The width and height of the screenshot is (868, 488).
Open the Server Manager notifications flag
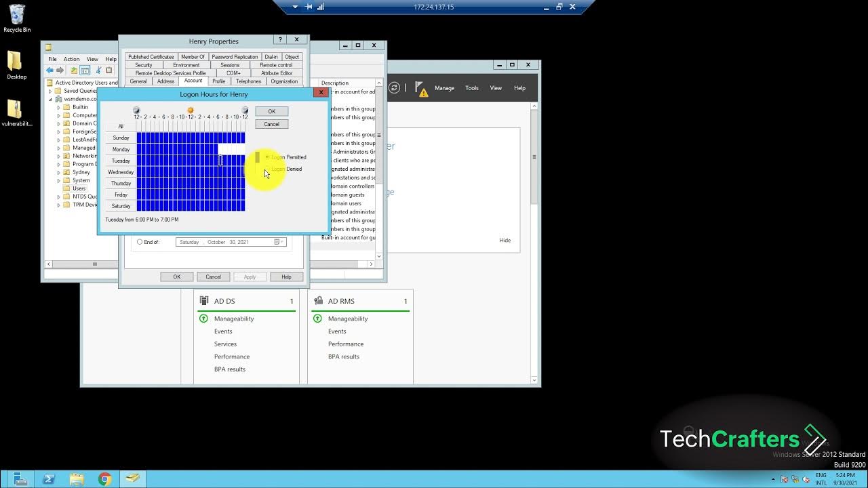point(420,88)
